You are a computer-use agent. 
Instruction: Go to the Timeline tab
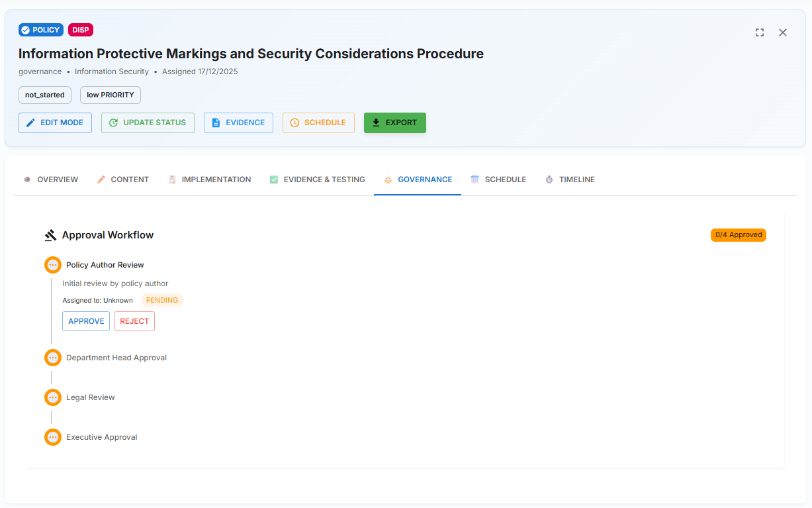570,179
